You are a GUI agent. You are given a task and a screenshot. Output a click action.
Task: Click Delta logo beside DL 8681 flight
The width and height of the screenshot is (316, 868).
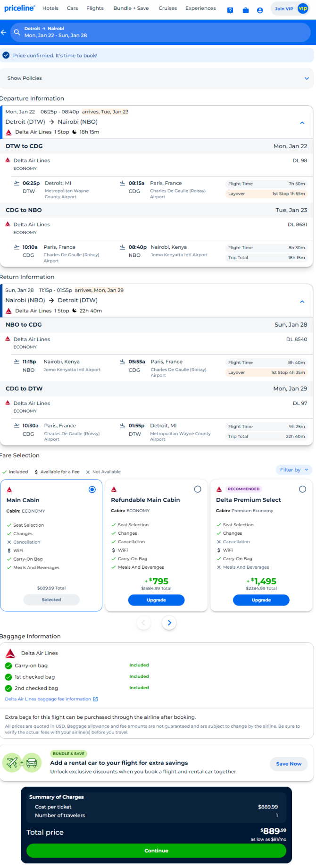pos(8,224)
